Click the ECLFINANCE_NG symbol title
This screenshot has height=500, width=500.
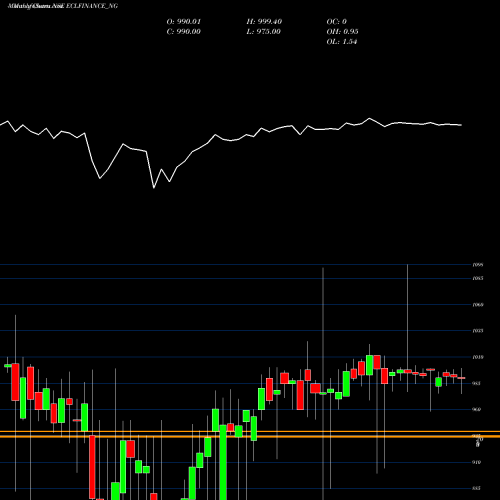(92, 6)
